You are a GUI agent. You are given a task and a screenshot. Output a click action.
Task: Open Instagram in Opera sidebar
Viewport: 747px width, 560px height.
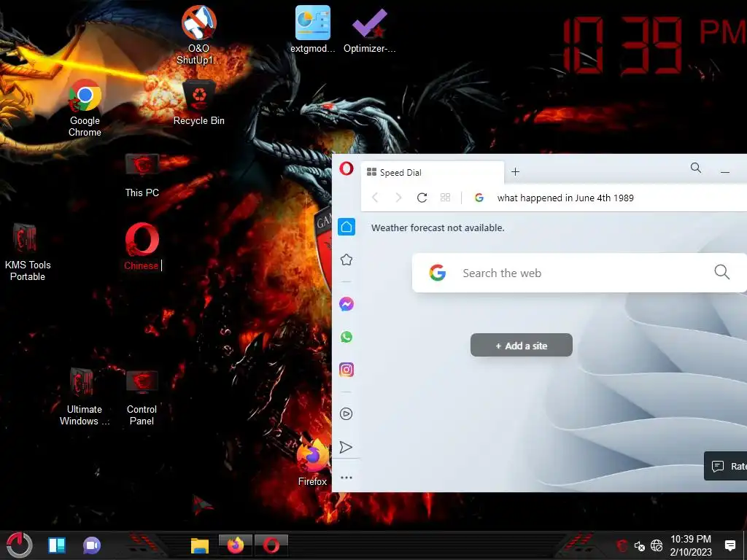click(x=347, y=370)
